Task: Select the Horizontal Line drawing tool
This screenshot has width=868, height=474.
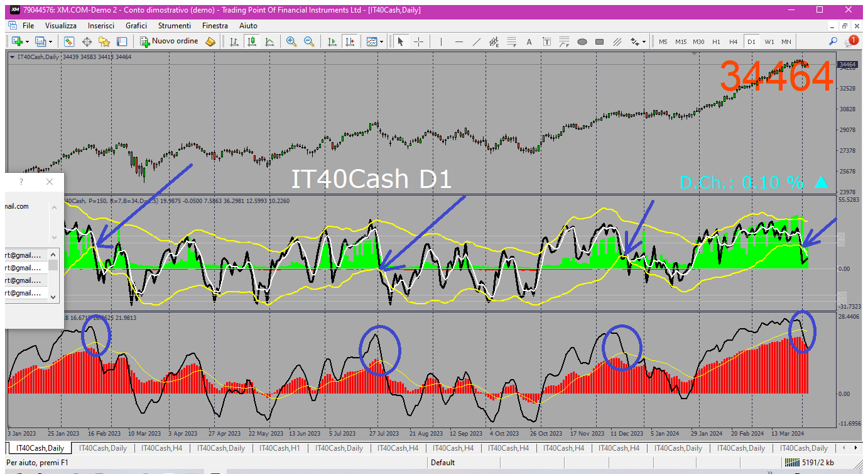Action: click(x=459, y=41)
